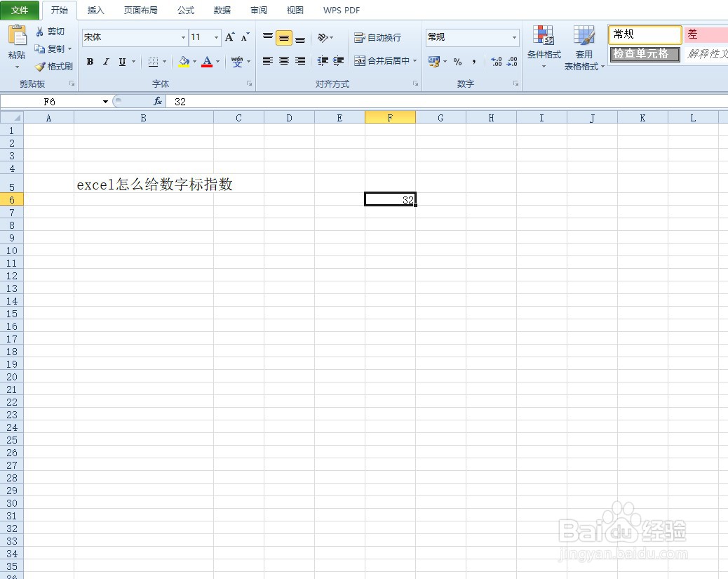Viewport: 728px width, 579px height.
Task: Apply percent number style
Action: (457, 62)
